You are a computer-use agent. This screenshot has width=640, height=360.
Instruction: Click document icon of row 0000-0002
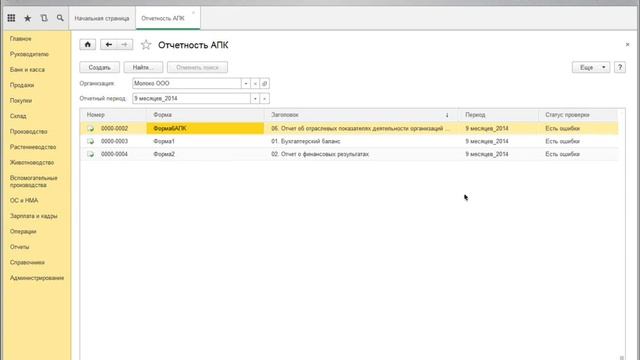click(x=91, y=129)
